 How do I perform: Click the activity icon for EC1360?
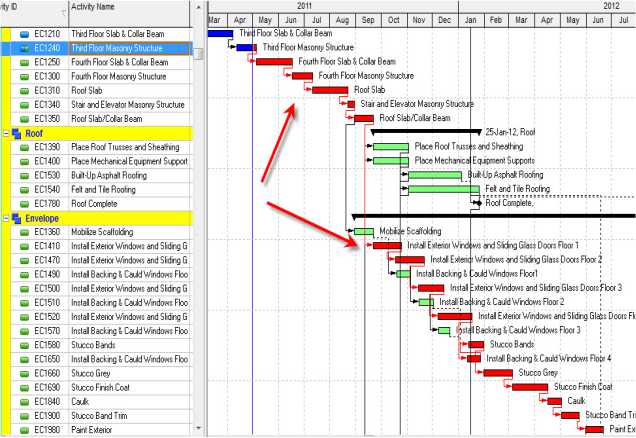tap(24, 232)
